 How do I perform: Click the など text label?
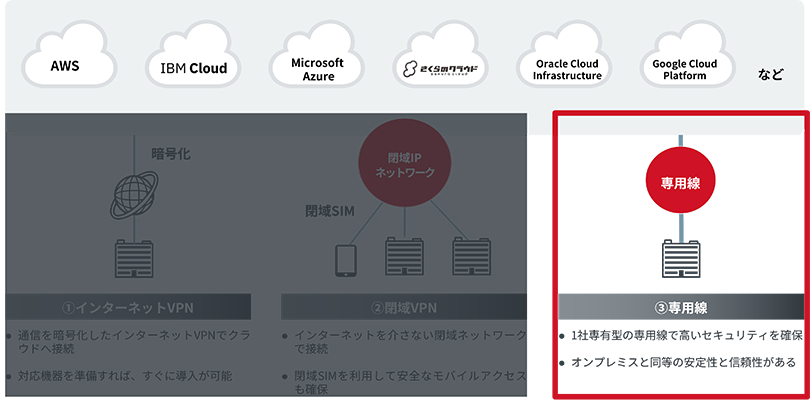tap(771, 75)
